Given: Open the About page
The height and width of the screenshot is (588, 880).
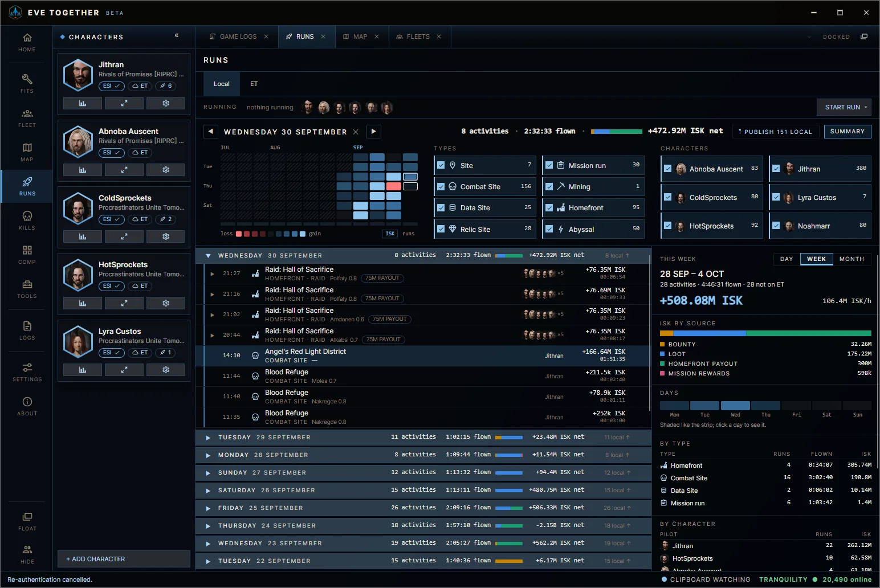Looking at the screenshot, I should (x=27, y=406).
